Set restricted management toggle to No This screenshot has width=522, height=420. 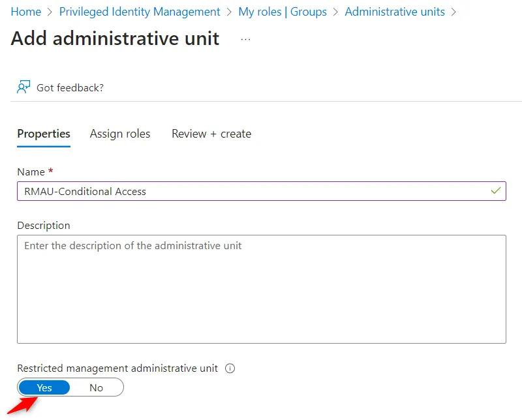[96, 387]
